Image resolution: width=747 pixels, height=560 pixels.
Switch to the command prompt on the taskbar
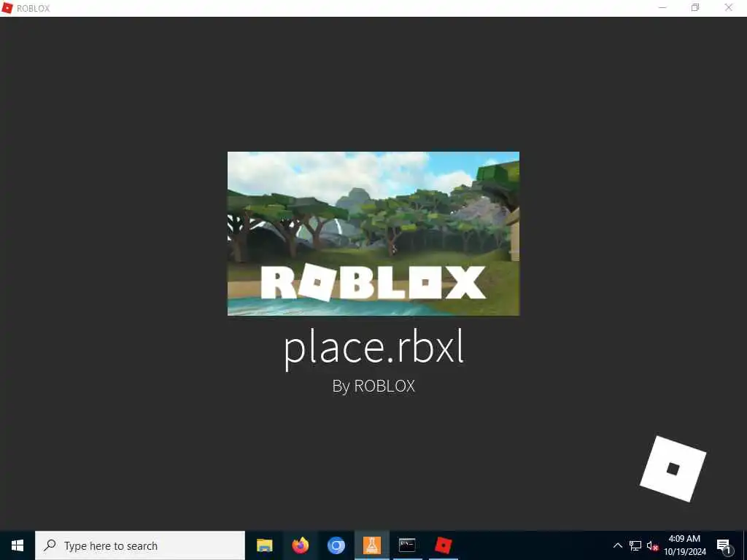tap(407, 545)
